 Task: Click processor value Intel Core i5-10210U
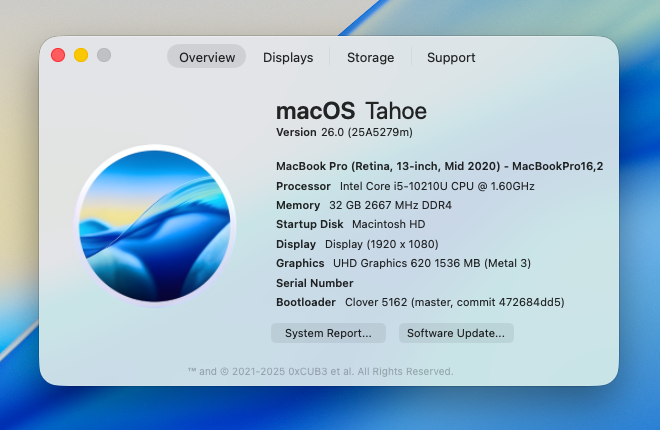point(437,186)
